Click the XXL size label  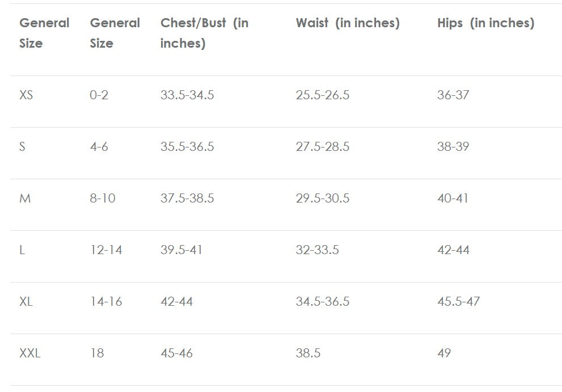coord(29,353)
